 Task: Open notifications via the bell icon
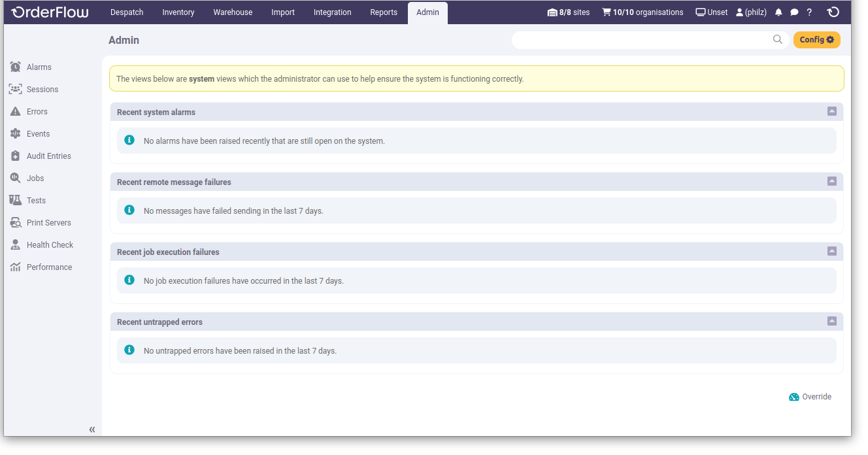pyautogui.click(x=778, y=12)
